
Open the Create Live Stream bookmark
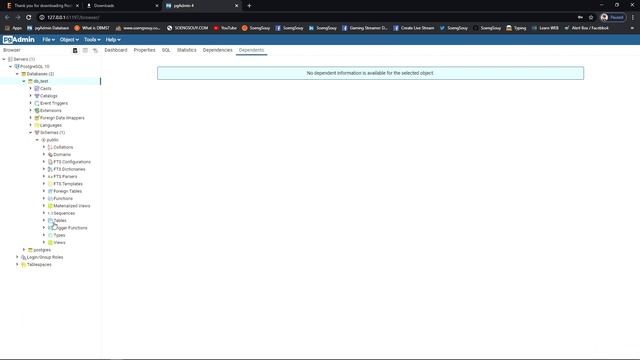coord(413,28)
